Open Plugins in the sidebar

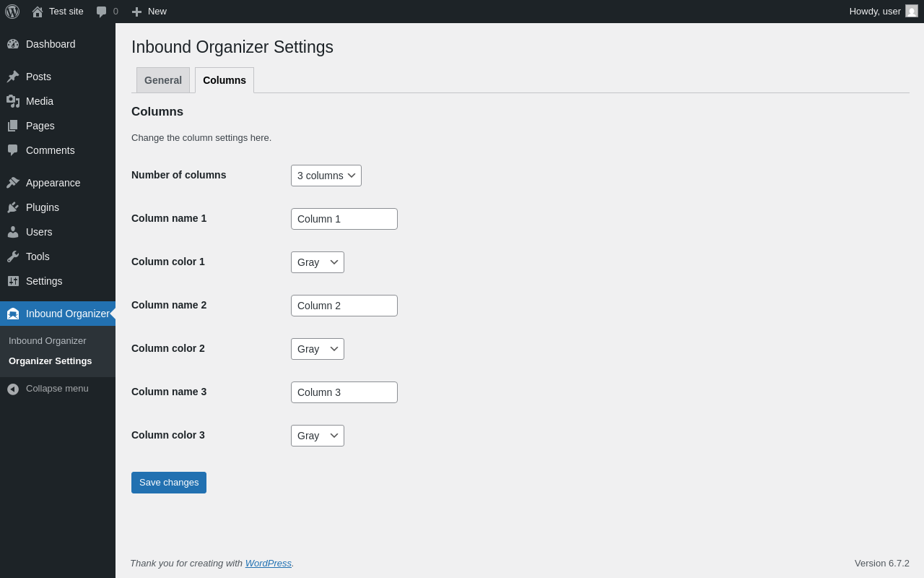tap(43, 207)
